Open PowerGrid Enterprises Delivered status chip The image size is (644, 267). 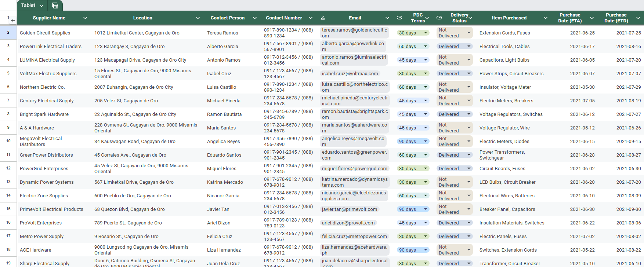pyautogui.click(x=455, y=168)
